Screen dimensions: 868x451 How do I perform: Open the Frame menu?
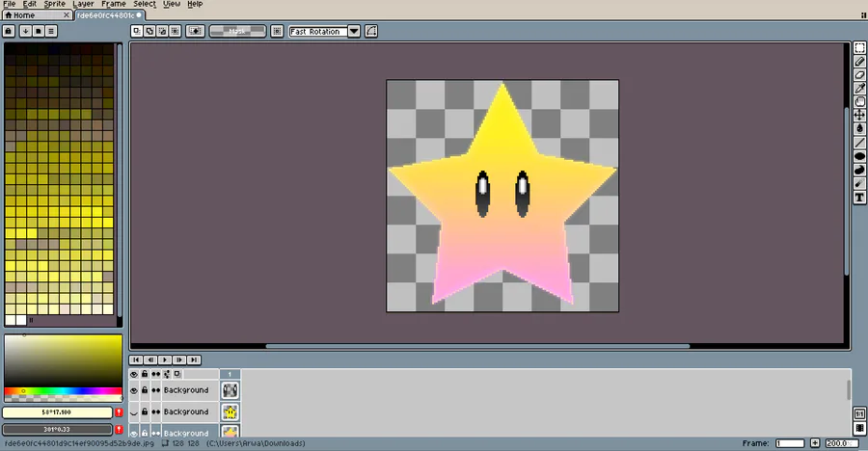tap(114, 4)
